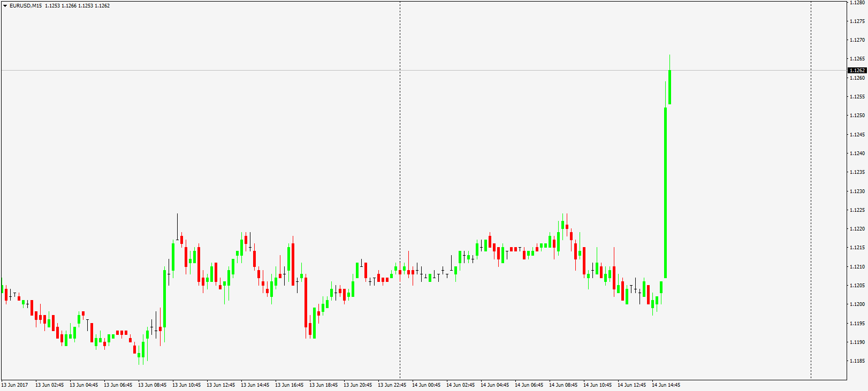Click the 1.1210 price scale label
The image size is (868, 391).
point(857,267)
